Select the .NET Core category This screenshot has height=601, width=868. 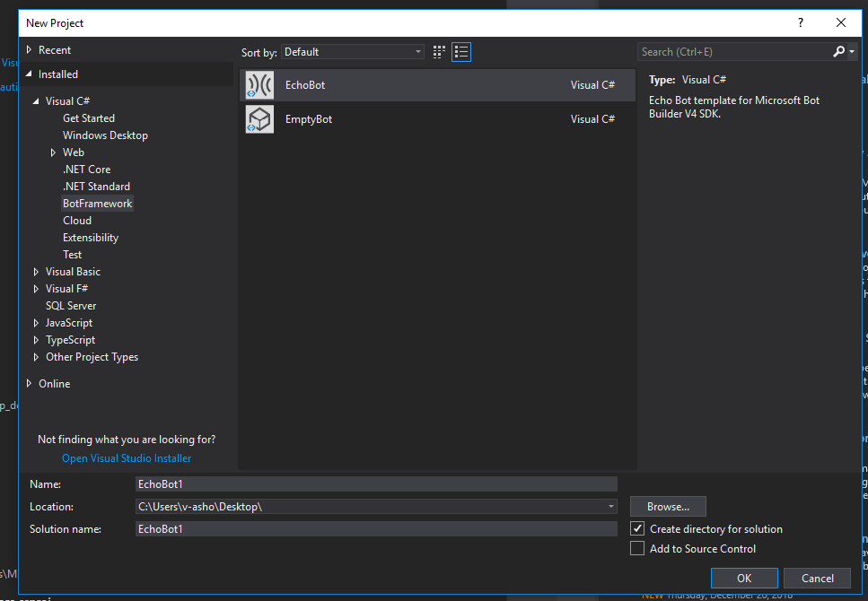[86, 169]
